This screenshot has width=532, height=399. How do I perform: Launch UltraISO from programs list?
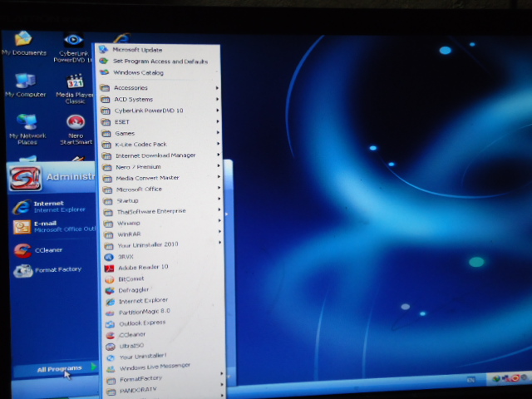click(126, 346)
